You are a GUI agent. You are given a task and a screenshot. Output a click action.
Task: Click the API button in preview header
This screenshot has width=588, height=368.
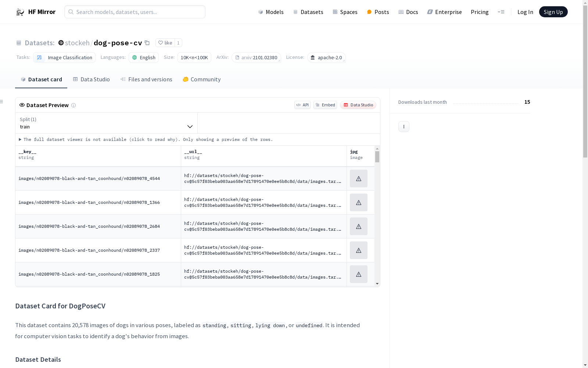302,105
